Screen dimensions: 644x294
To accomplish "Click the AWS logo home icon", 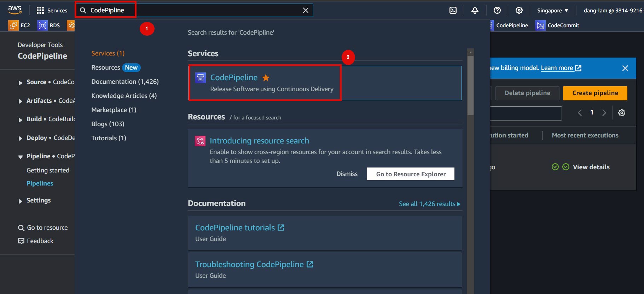I will (14, 10).
